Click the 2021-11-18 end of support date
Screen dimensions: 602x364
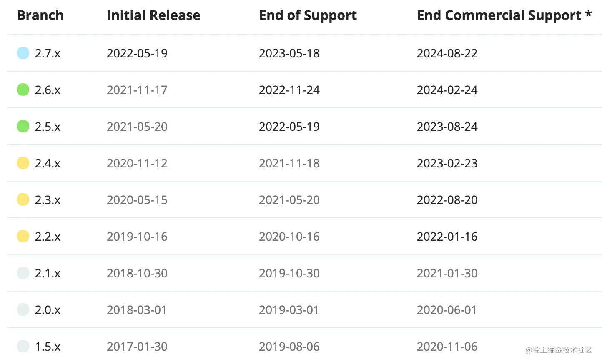(289, 163)
